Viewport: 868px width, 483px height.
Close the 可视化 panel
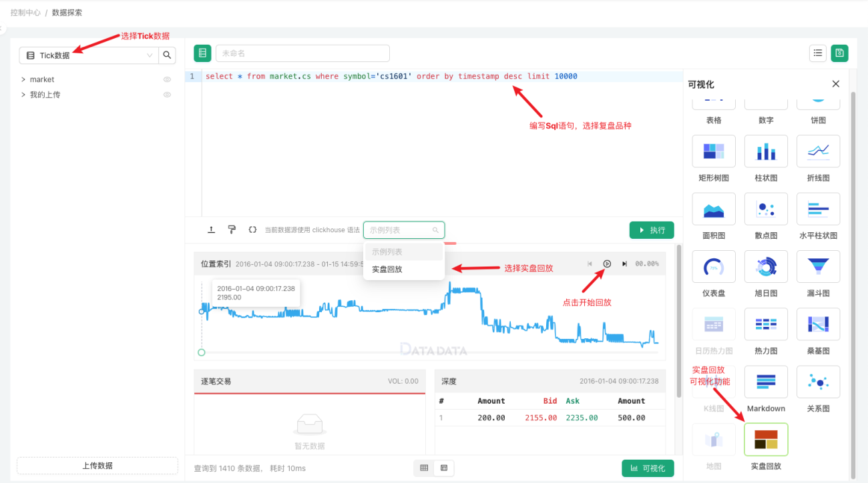[x=835, y=84]
